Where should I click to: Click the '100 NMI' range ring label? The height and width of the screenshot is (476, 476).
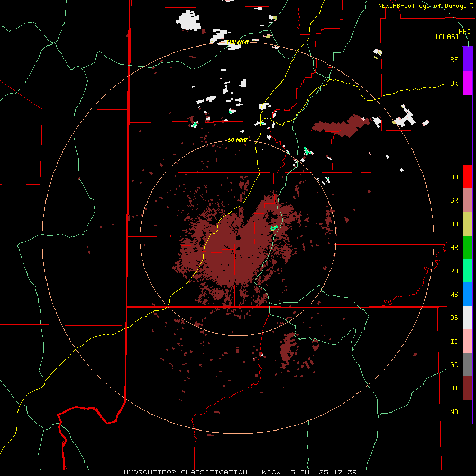(237, 42)
